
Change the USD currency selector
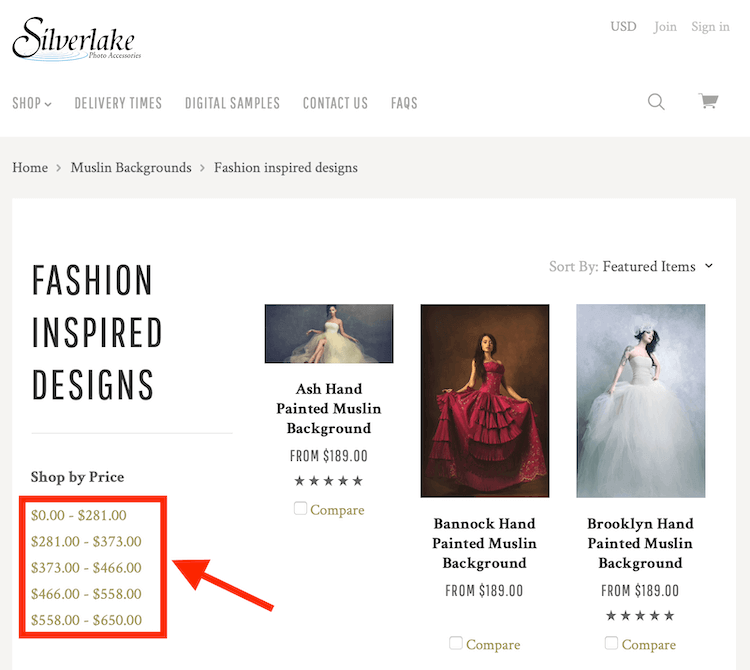click(623, 27)
